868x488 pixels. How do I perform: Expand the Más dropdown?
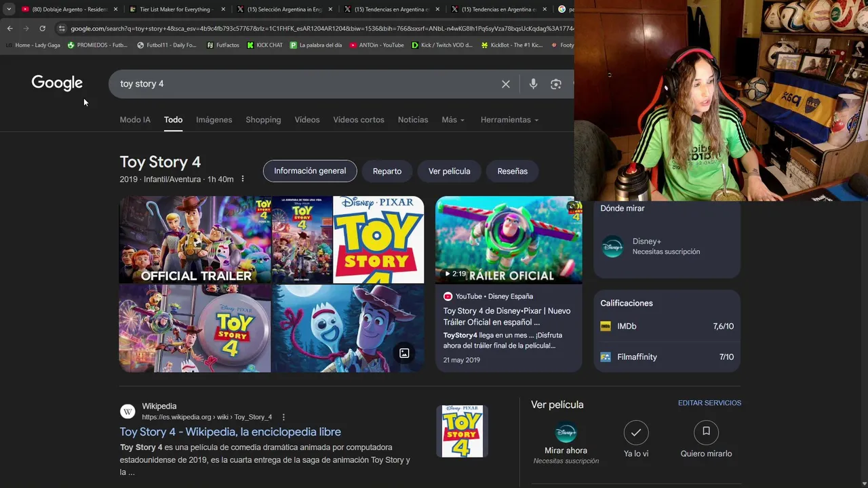pyautogui.click(x=453, y=120)
